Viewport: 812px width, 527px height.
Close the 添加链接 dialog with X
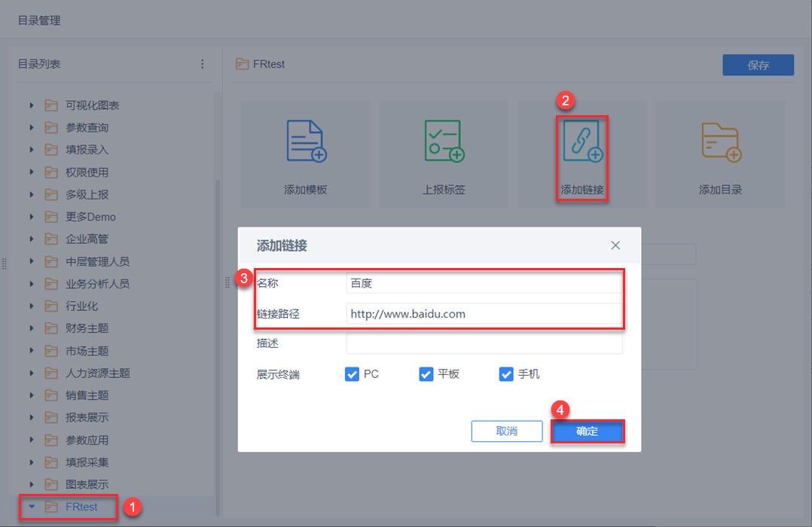(615, 245)
